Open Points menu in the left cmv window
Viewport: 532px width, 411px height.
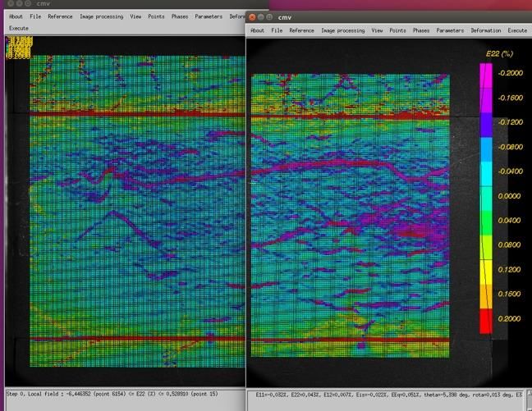156,16
